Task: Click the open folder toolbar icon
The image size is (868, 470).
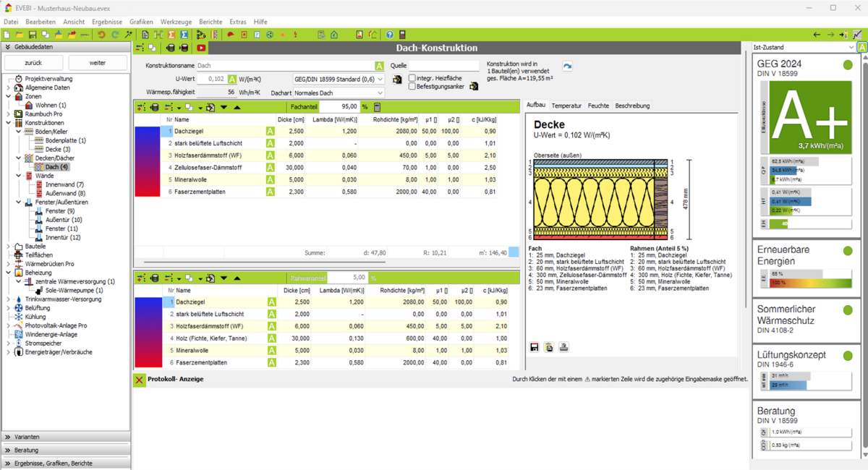Action: tap(20, 35)
